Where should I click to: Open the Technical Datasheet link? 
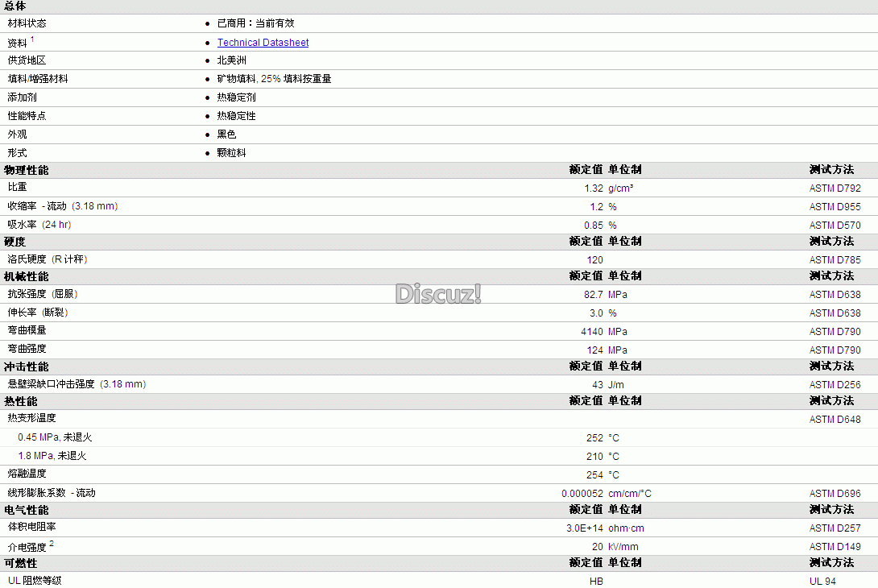pos(263,43)
